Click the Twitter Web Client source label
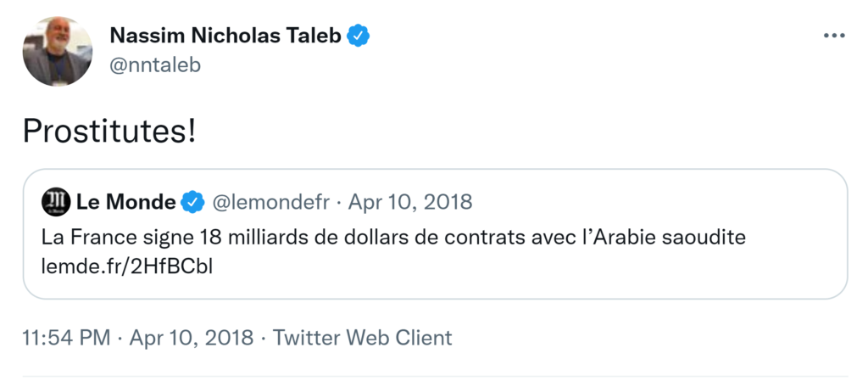Viewport: 868px width, 387px height. tap(362, 338)
